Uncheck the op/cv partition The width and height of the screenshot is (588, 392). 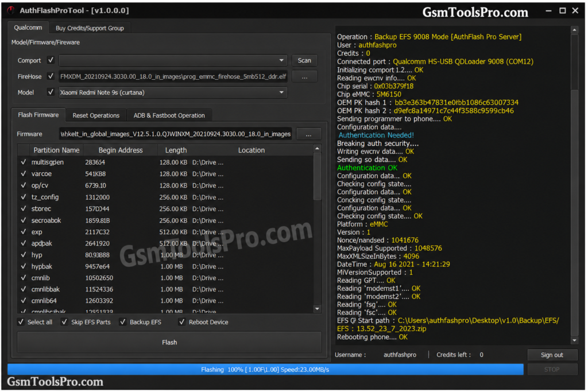(x=23, y=185)
